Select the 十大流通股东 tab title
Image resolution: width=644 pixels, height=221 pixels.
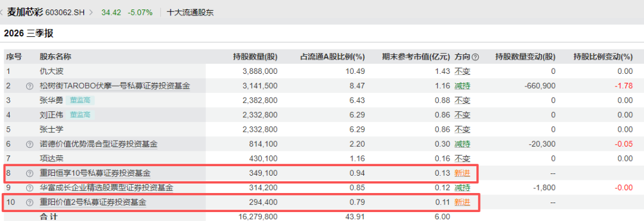pos(190,13)
